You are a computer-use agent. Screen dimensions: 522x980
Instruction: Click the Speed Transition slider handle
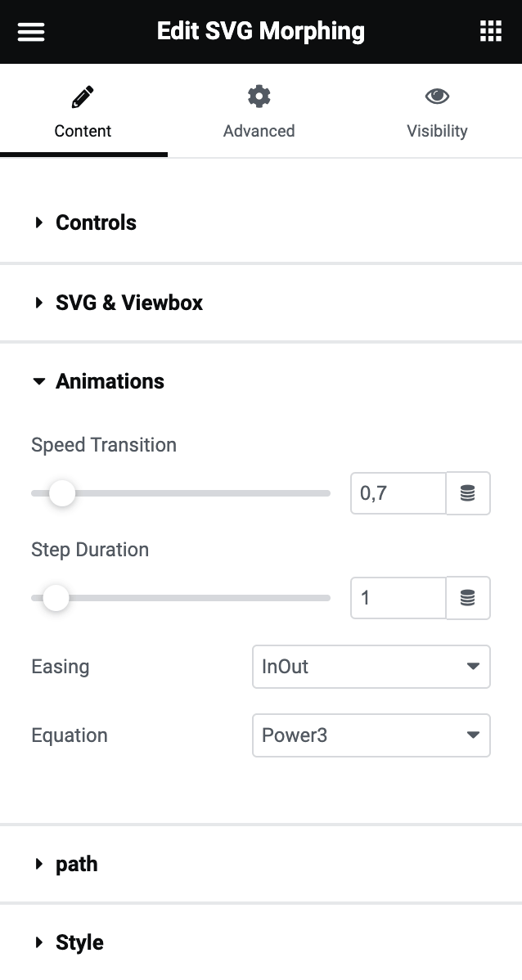pos(61,493)
